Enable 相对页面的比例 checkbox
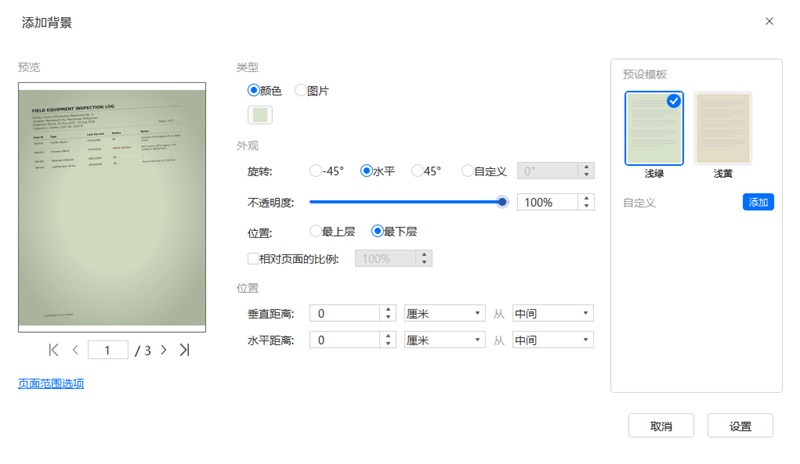Viewport: 800px width, 464px height. point(253,258)
